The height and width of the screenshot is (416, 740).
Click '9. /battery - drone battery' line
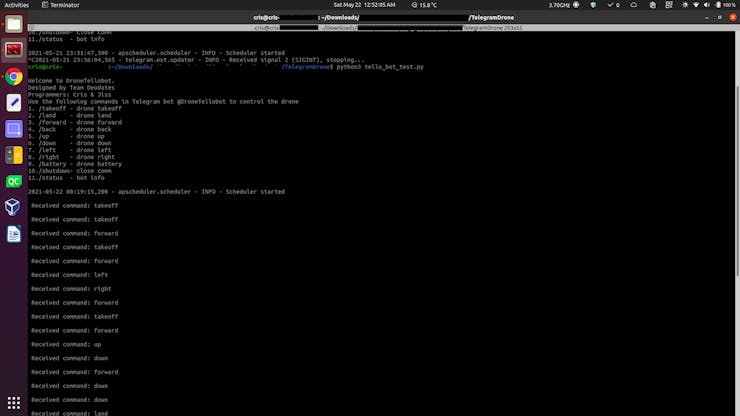click(75, 164)
